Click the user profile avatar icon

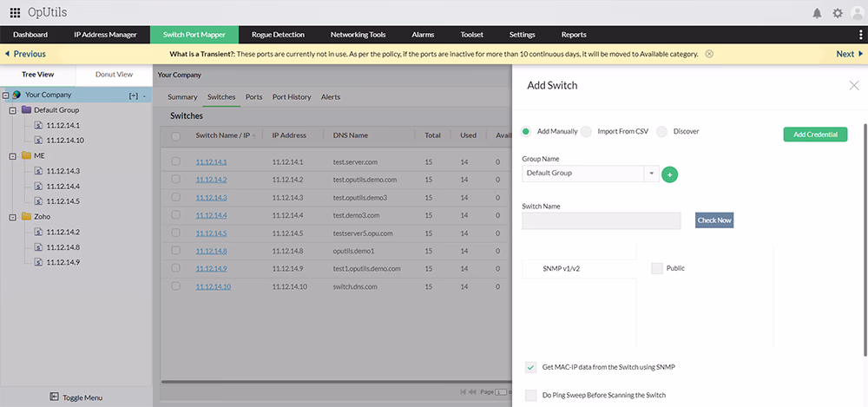pos(856,13)
